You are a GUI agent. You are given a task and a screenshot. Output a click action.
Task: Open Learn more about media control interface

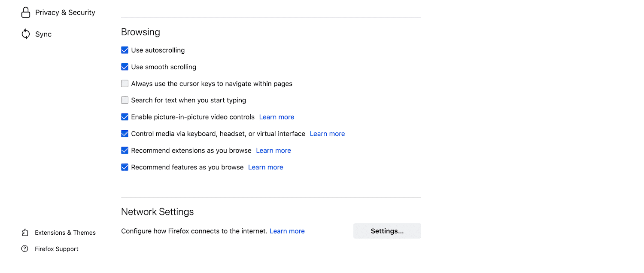[x=327, y=133]
